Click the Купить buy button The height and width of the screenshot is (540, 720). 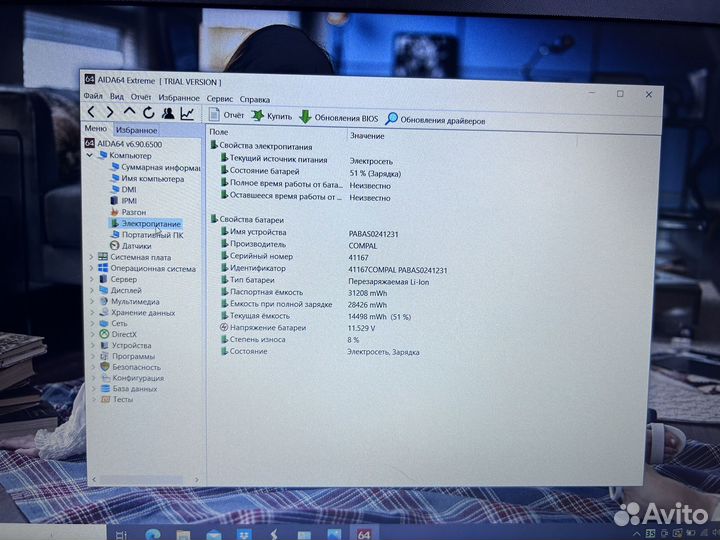coord(272,116)
